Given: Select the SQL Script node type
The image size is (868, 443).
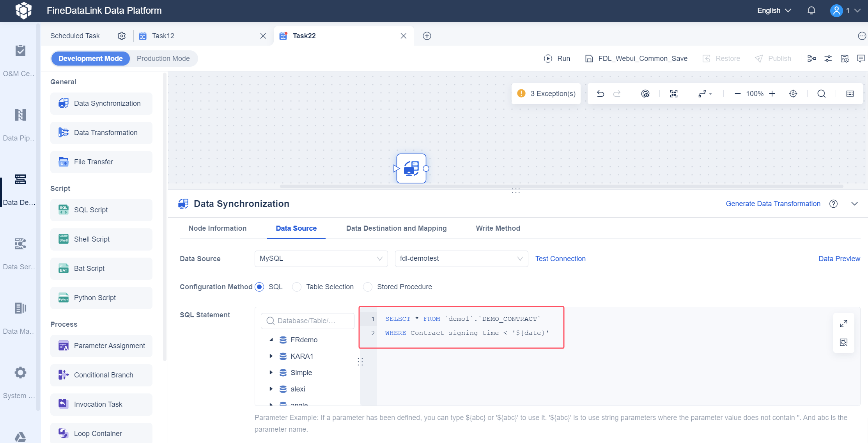Looking at the screenshot, I should coord(101,210).
